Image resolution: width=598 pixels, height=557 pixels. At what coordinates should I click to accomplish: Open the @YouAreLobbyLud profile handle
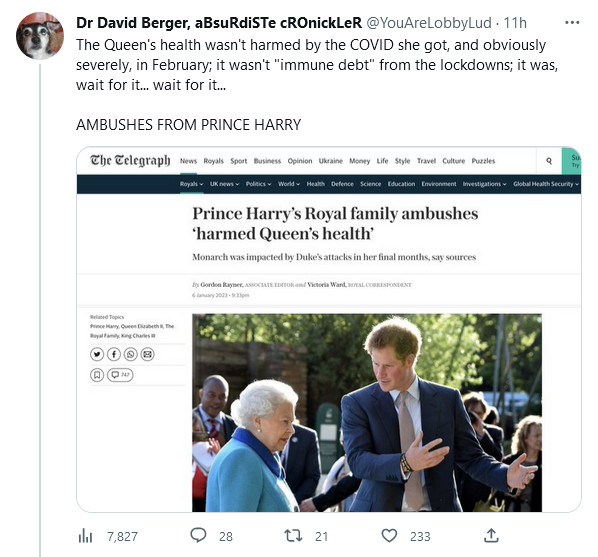(429, 23)
